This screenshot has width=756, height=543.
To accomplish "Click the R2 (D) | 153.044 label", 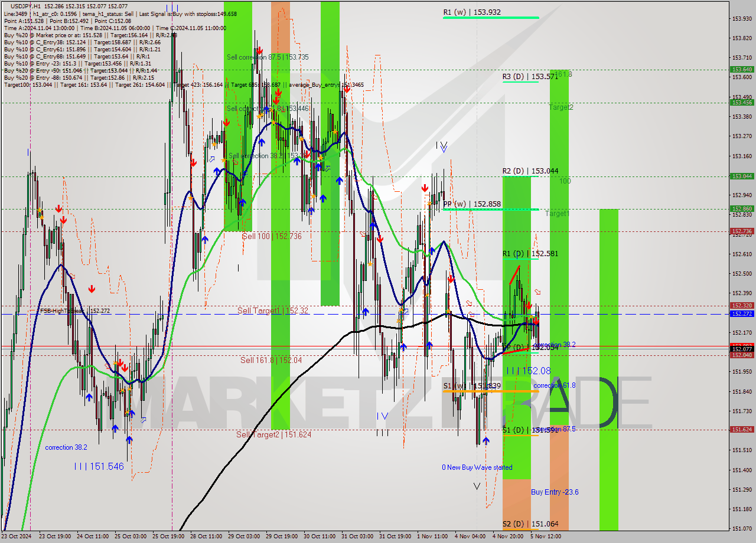I will (530, 171).
